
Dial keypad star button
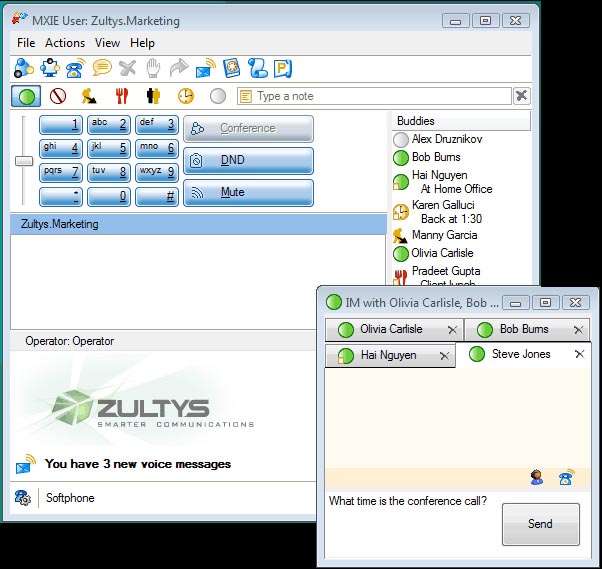coord(61,197)
